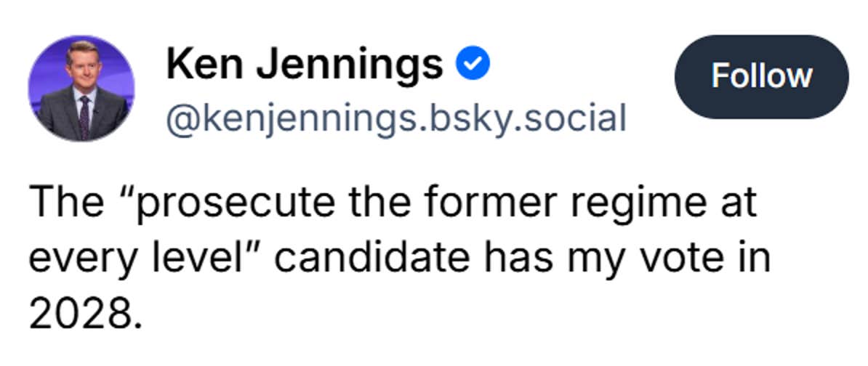Click the @kenjennings.bsky.social handle
Screen dimensions: 868x366
point(395,118)
